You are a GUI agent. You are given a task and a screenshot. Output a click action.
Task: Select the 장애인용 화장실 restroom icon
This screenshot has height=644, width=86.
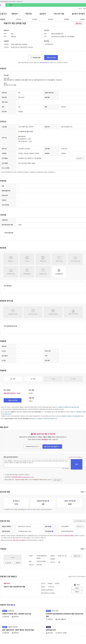(x=53, y=312)
